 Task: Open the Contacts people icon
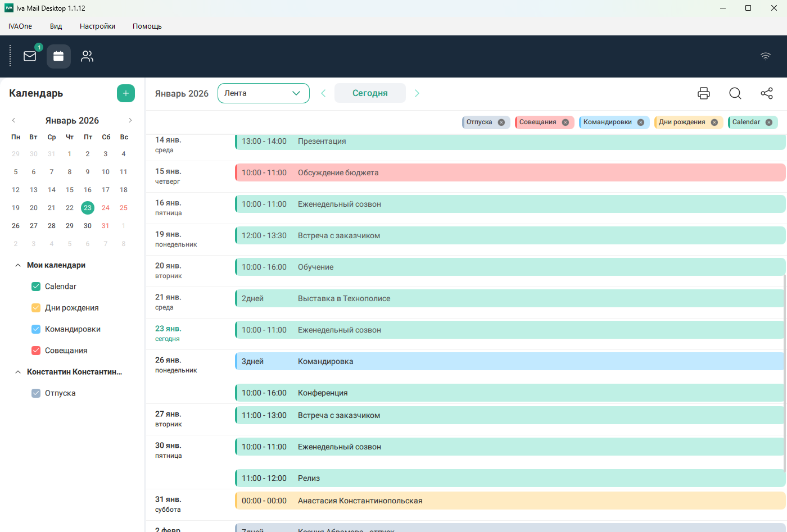point(87,56)
